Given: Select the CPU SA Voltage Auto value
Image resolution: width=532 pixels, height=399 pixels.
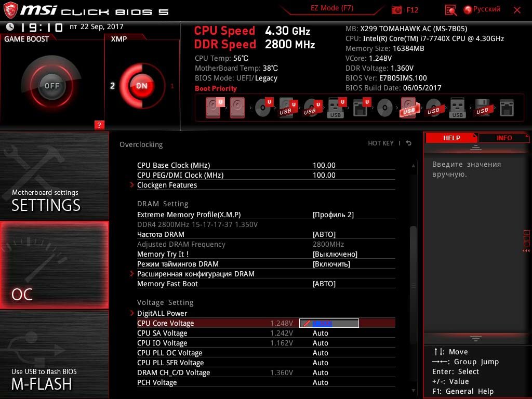Looking at the screenshot, I should (x=320, y=333).
